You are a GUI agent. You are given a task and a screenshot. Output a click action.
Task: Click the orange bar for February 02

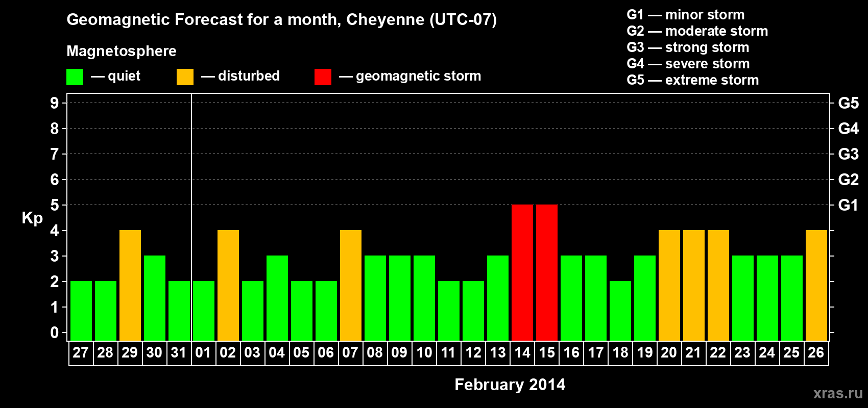coord(228,285)
